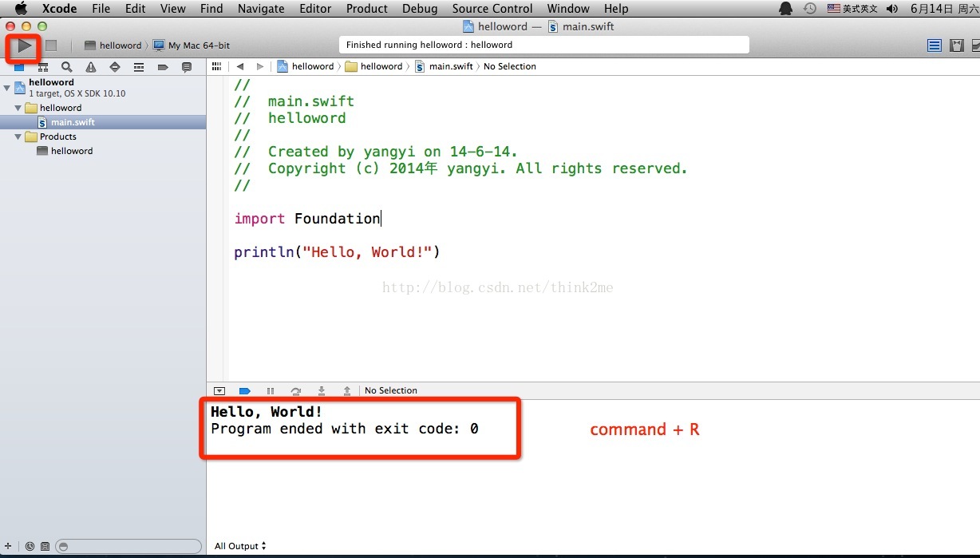
Task: Click the println Hello World code line
Action: coord(338,252)
